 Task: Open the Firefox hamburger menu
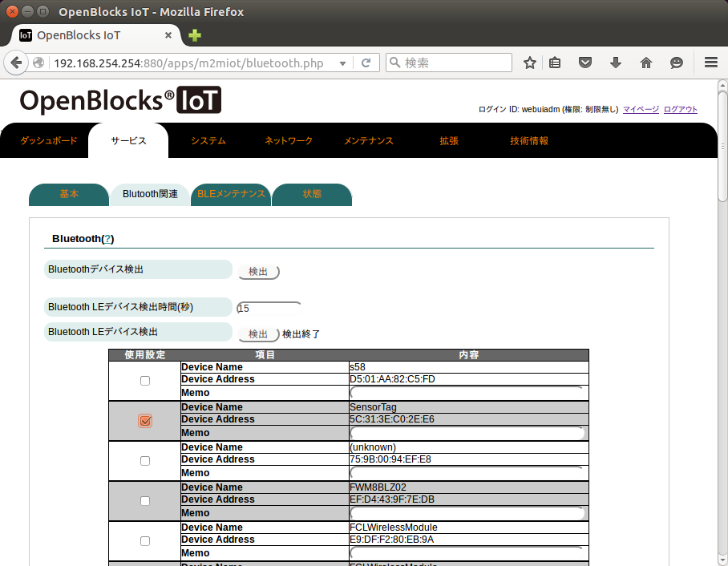711,63
